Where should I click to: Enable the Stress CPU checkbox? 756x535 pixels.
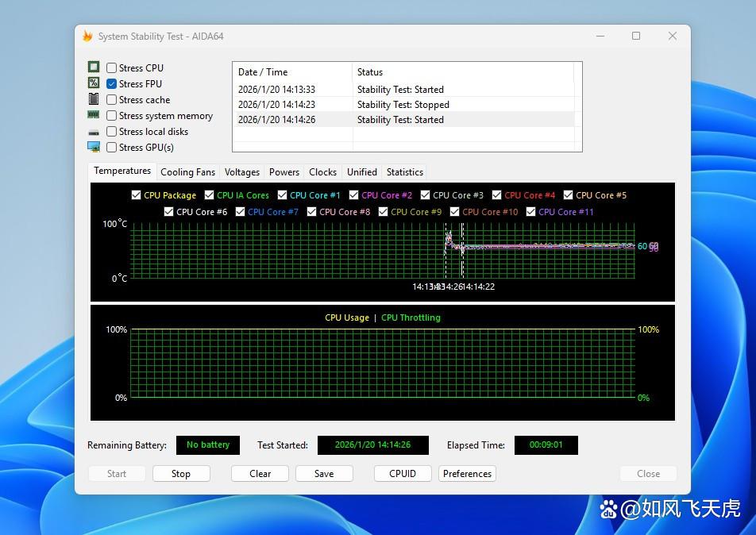pos(111,68)
